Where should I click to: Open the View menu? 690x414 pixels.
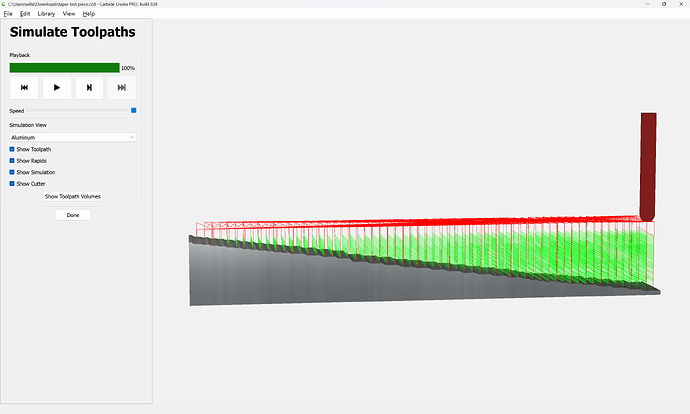click(68, 14)
